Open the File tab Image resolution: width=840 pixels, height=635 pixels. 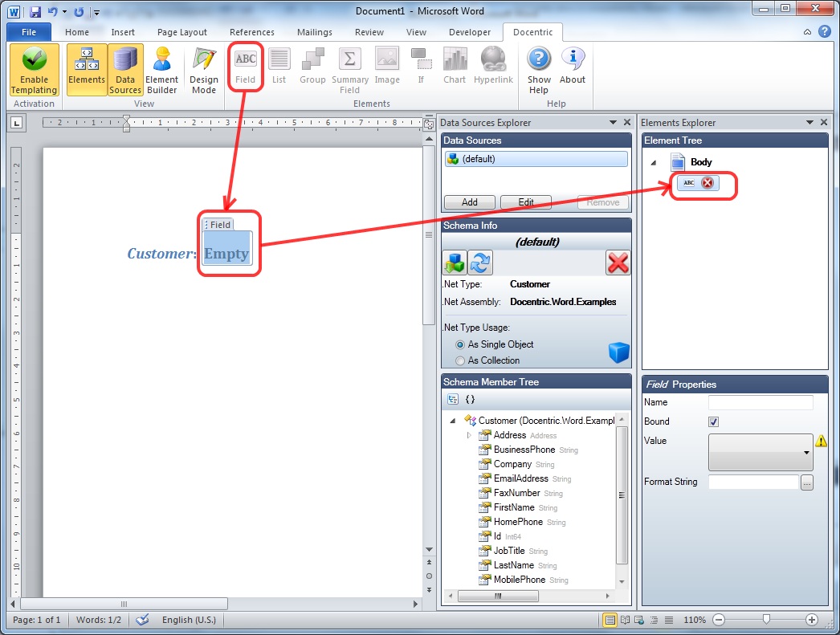pyautogui.click(x=29, y=32)
